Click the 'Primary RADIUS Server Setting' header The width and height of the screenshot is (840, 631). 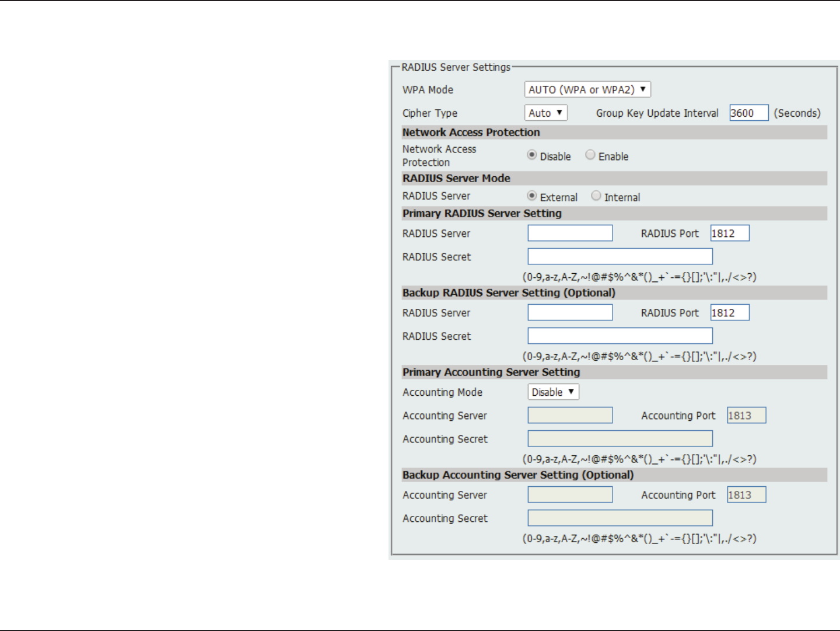point(482,213)
